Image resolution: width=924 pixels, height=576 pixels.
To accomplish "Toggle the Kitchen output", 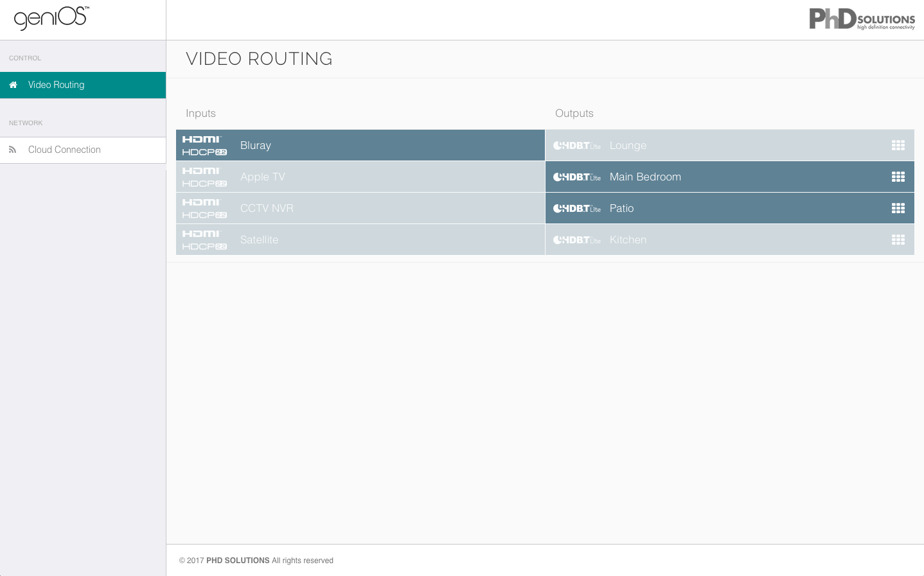I will click(x=730, y=240).
